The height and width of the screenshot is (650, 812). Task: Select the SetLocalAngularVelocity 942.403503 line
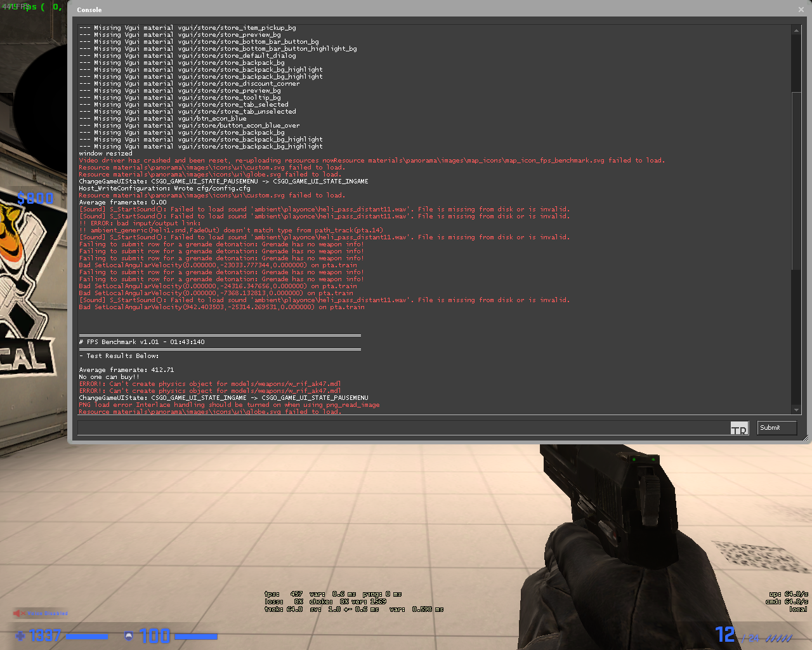point(221,307)
